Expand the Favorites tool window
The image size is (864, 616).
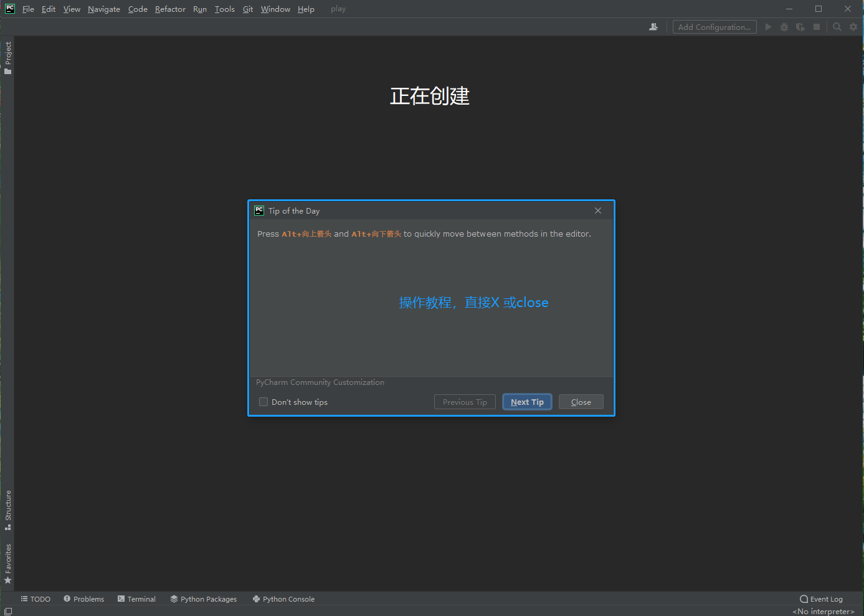pos(7,564)
